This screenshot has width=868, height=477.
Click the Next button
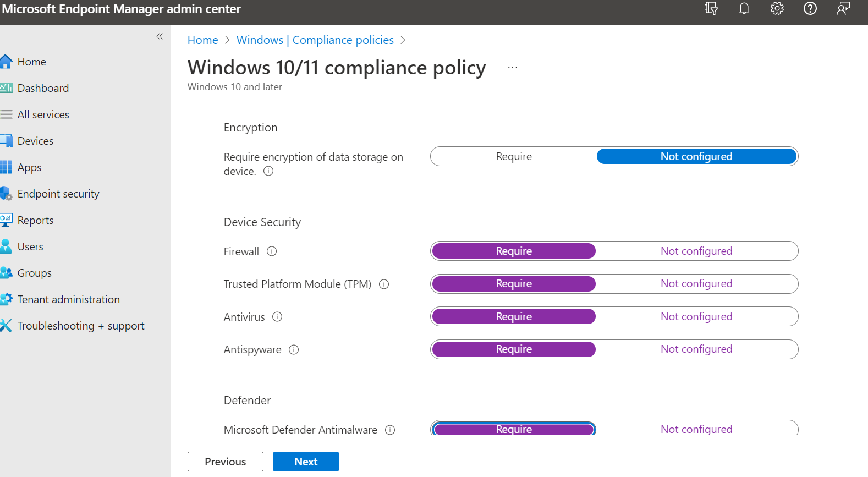point(305,462)
